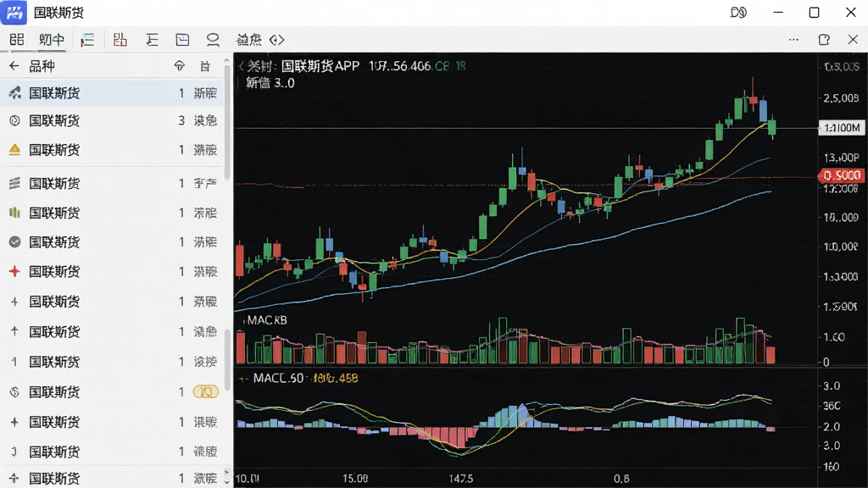
Task: Click the 147.5 time axis label
Action: (x=460, y=479)
